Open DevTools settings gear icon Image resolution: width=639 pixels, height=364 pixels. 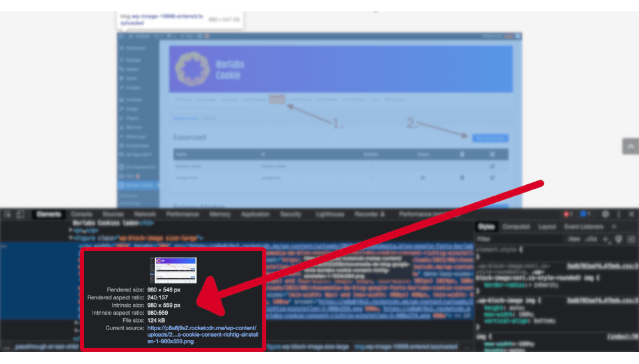click(606, 214)
